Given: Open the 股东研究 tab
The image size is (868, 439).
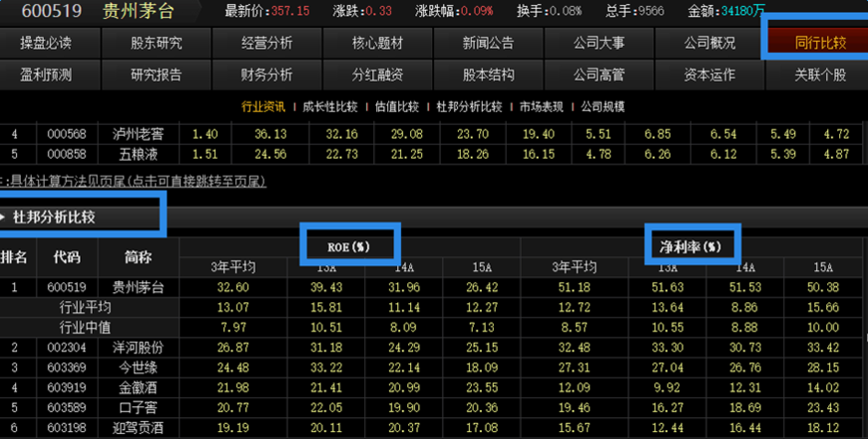Looking at the screenshot, I should coord(156,43).
